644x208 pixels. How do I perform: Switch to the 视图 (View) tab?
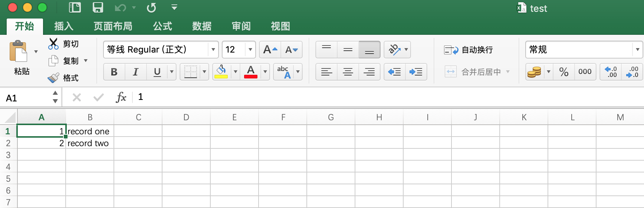pyautogui.click(x=280, y=26)
